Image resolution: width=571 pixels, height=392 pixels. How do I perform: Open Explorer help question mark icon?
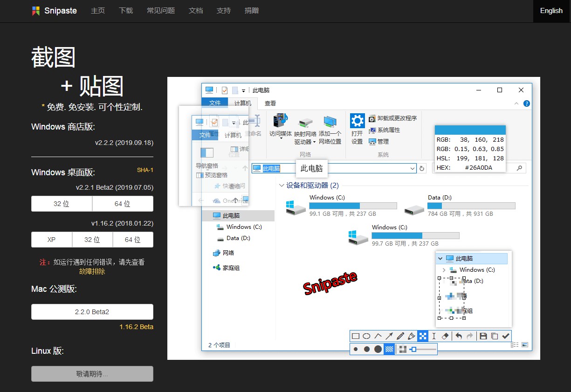tap(526, 103)
